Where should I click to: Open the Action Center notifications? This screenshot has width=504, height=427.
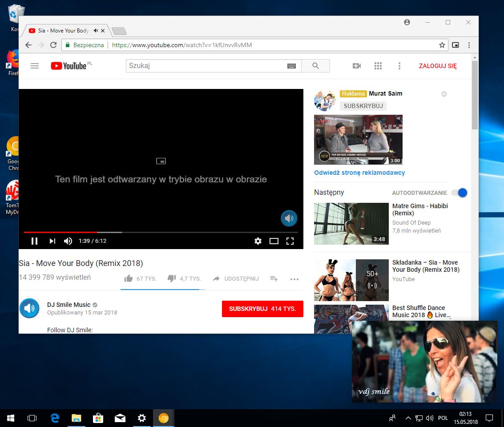pyautogui.click(x=489, y=418)
